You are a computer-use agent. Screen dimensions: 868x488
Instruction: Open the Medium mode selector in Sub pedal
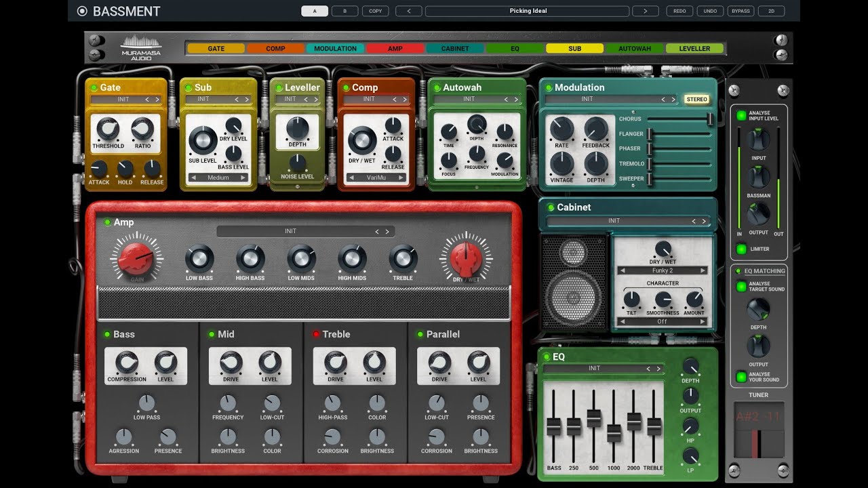pos(218,178)
